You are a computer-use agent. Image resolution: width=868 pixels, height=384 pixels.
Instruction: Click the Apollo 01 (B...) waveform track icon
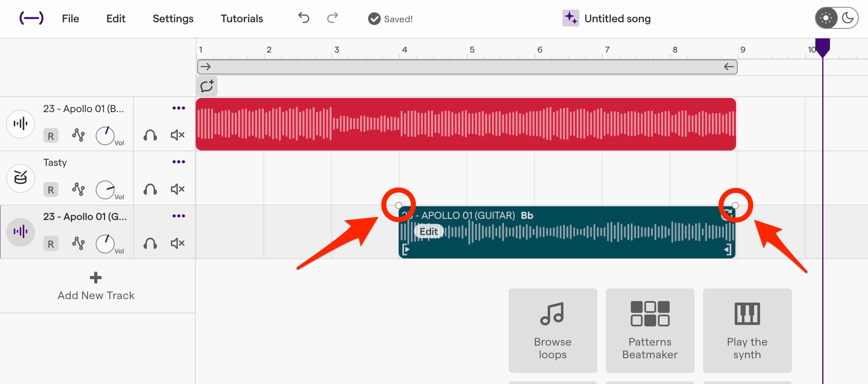(x=21, y=124)
